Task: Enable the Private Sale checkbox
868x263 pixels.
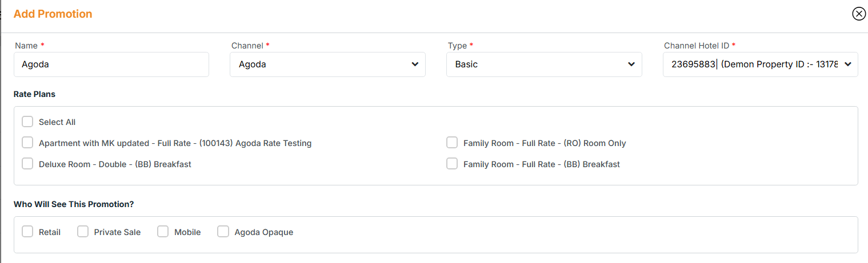Action: 83,232
